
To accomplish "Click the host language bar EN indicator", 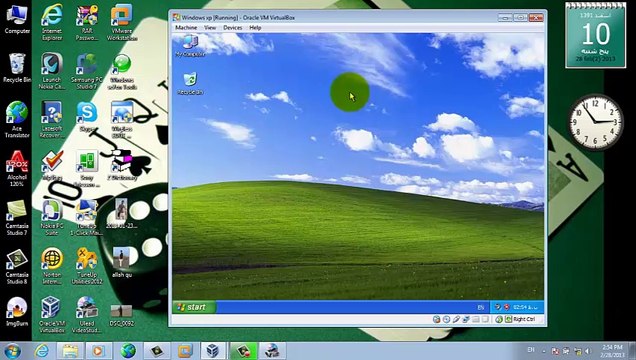I will tap(531, 349).
